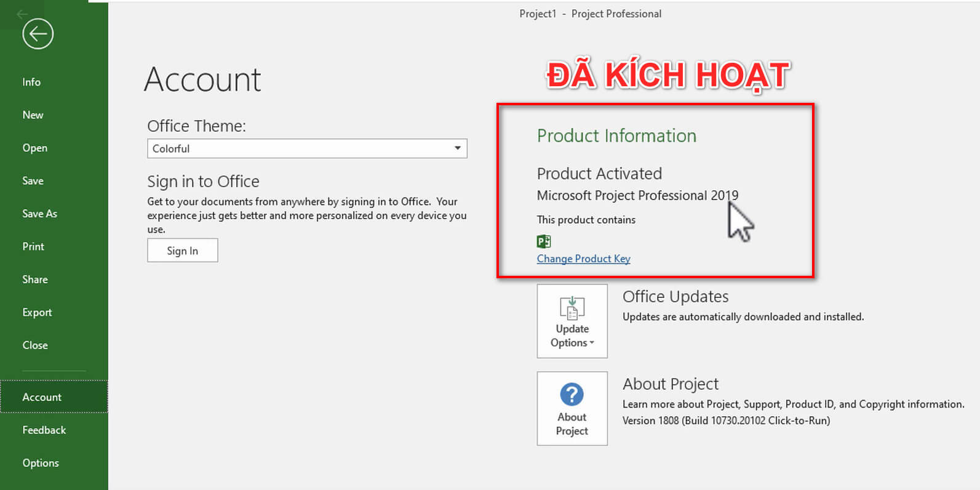Click the About Project button label
Screen dimensions: 980x490
tap(572, 424)
